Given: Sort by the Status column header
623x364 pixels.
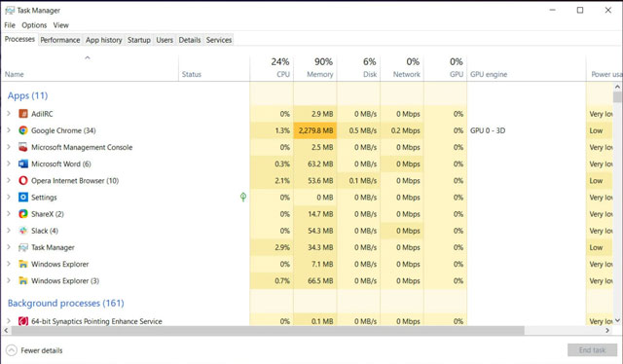Looking at the screenshot, I should pyautogui.click(x=214, y=67).
